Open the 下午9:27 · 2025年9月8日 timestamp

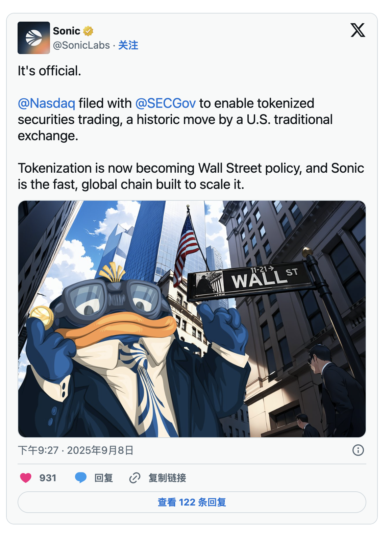click(76, 450)
